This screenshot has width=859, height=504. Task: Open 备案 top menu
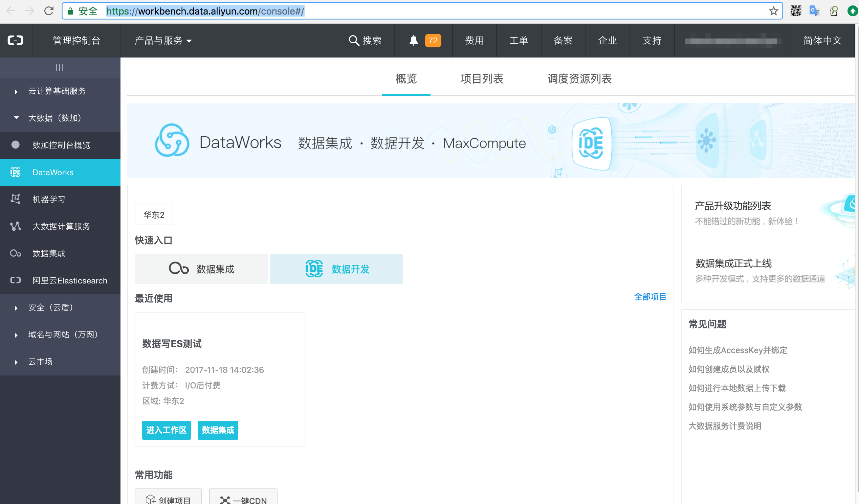point(563,41)
